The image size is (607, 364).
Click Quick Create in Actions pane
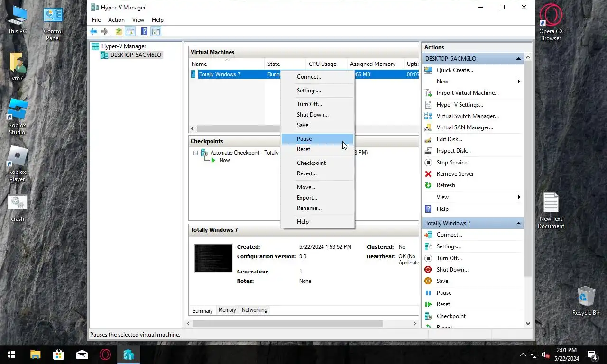[455, 70]
